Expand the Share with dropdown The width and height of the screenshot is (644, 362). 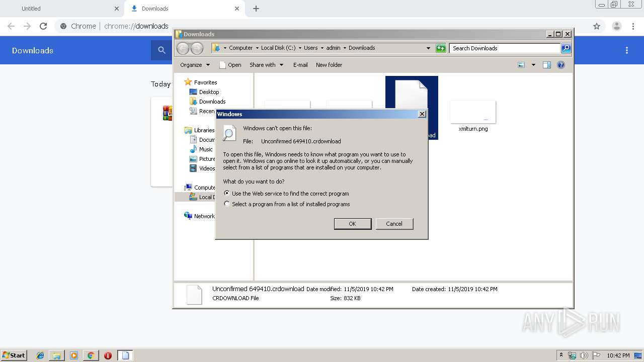point(266,65)
